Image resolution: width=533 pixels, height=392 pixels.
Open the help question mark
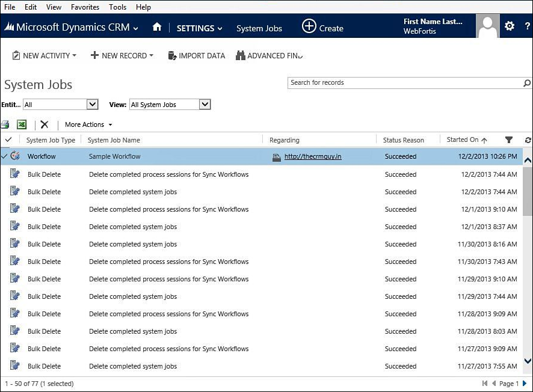click(527, 26)
